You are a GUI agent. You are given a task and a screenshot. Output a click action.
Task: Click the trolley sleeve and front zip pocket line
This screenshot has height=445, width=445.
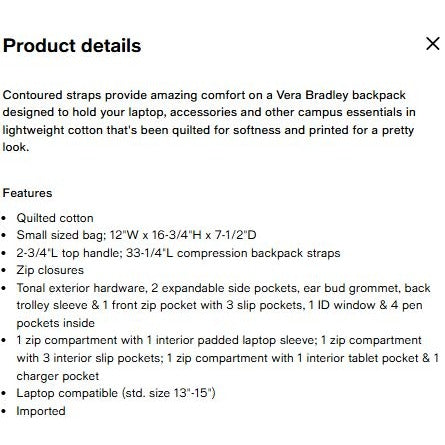coord(220,305)
